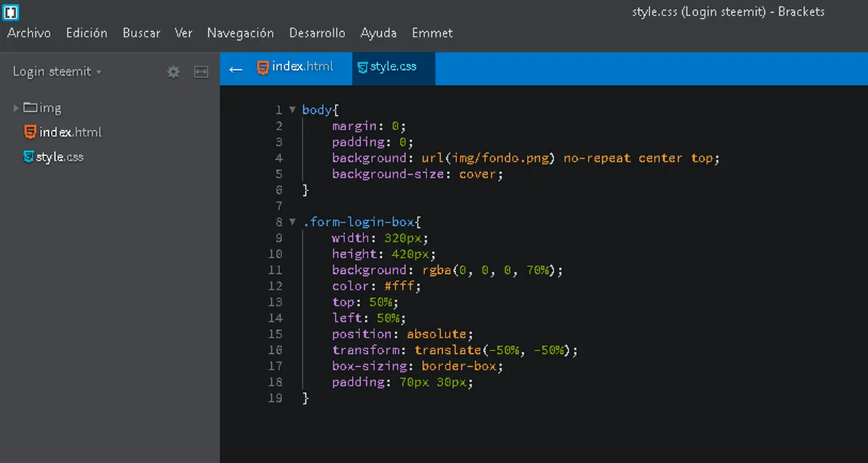868x463 pixels.
Task: Open the Desarrollo menu
Action: pos(317,33)
